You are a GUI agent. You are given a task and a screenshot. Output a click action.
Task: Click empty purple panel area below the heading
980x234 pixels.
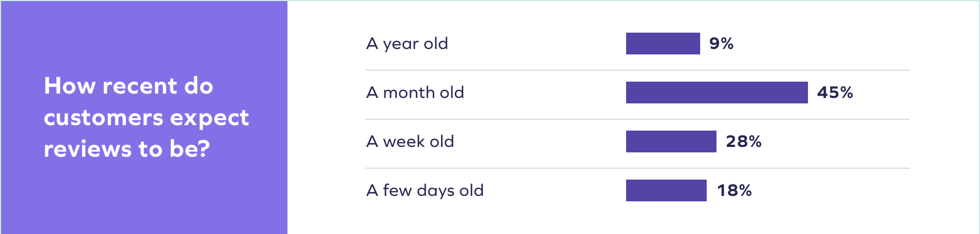click(144, 201)
